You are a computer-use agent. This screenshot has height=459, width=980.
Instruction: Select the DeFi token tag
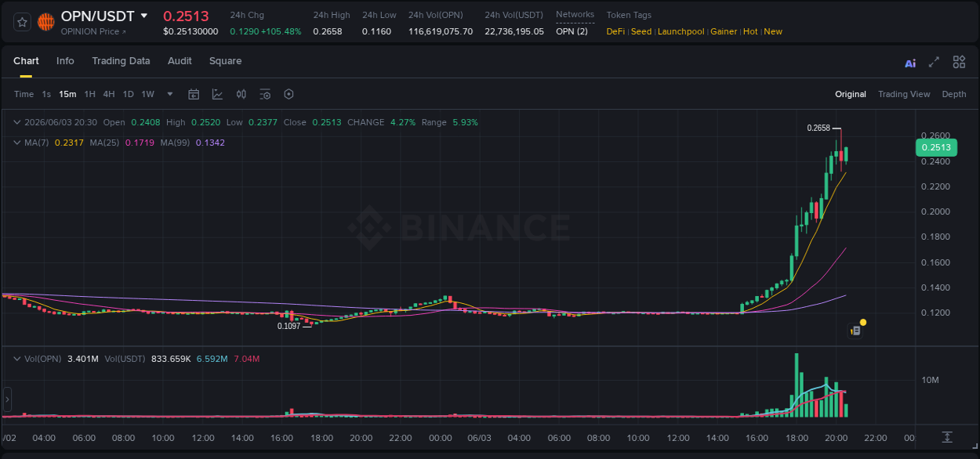[x=615, y=31]
